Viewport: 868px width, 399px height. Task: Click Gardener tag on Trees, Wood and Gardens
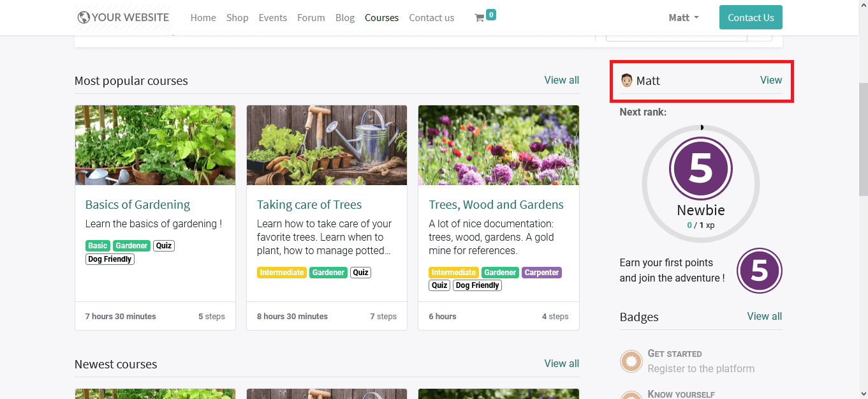[x=501, y=273]
